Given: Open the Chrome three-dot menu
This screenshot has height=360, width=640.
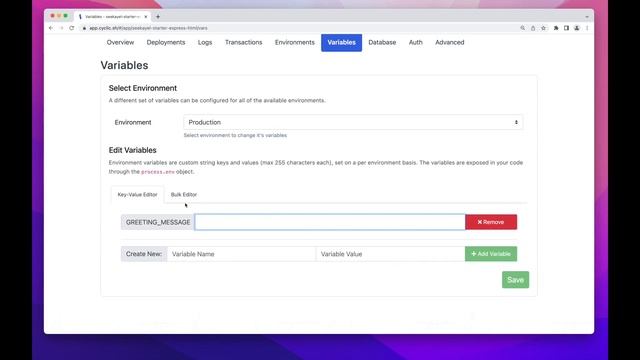Looking at the screenshot, I should (x=587, y=28).
